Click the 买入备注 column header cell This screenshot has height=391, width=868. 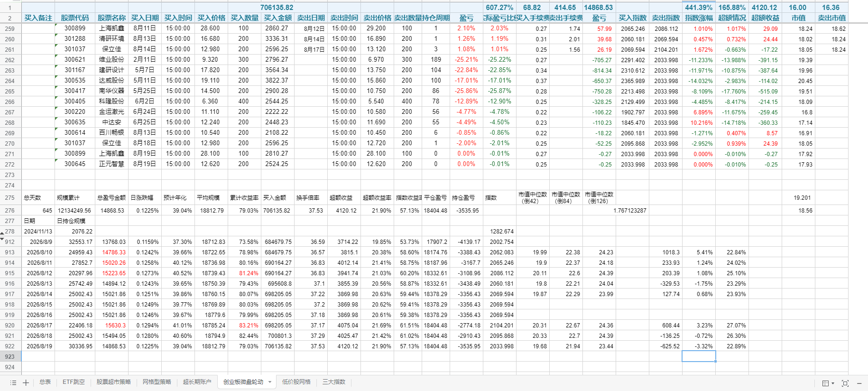(x=38, y=18)
